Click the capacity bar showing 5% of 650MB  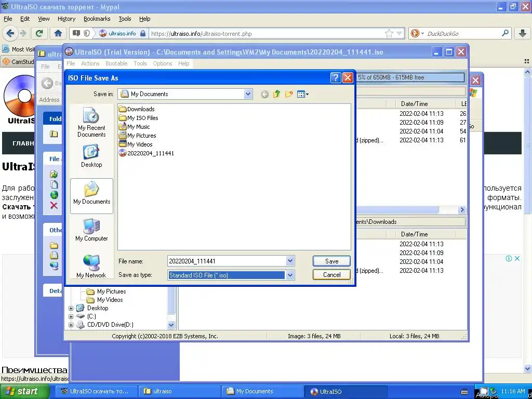[x=410, y=77]
